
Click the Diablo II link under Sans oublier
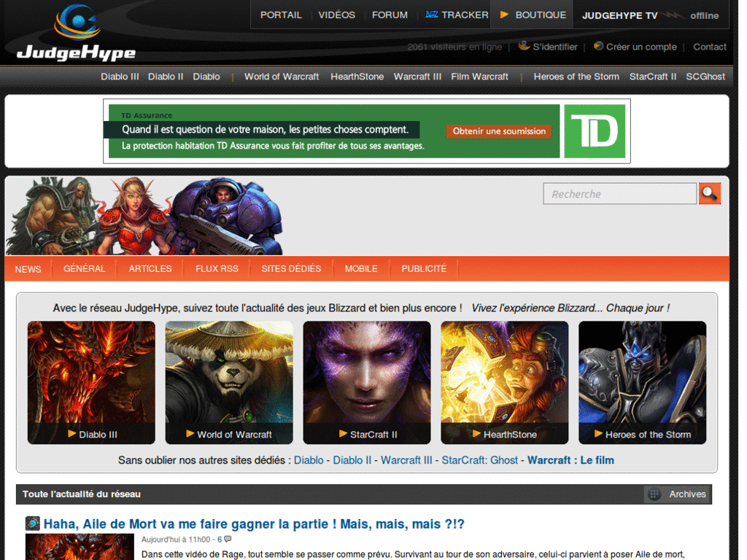352,461
